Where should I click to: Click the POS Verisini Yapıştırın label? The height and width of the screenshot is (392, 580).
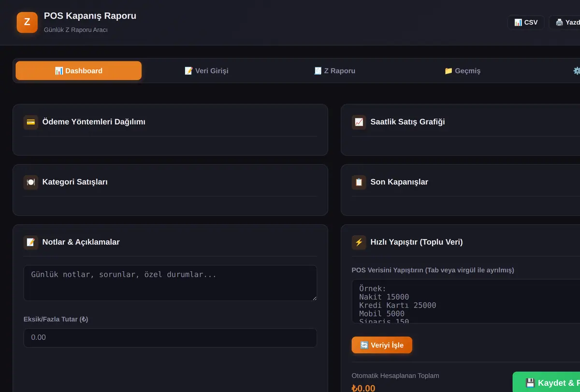(x=433, y=270)
